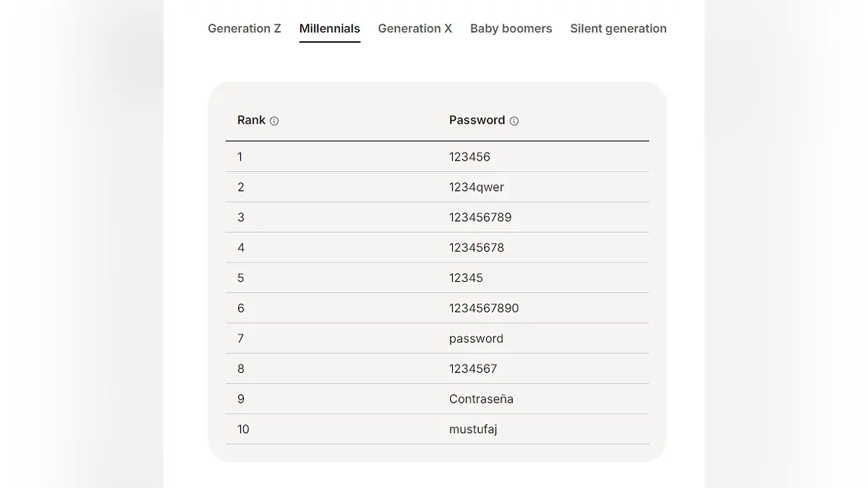Viewport: 868px width, 488px height.
Task: Click the Password column header
Action: coord(477,120)
